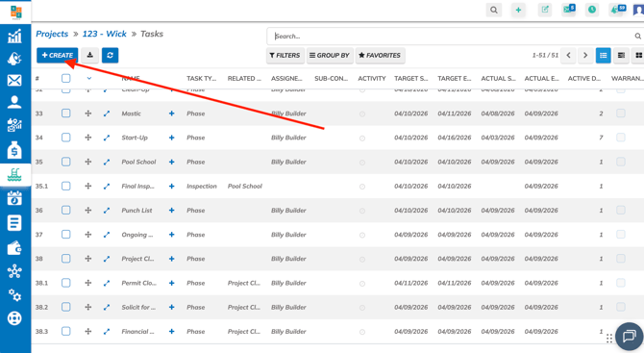Open the Filters dropdown
Image resolution: width=644 pixels, height=353 pixels.
point(285,56)
